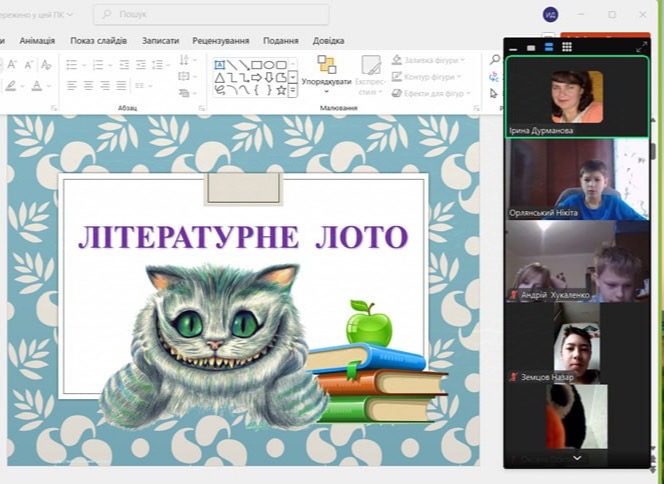The height and width of the screenshot is (484, 664).
Task: Clear all text formatting
Action: [46, 65]
